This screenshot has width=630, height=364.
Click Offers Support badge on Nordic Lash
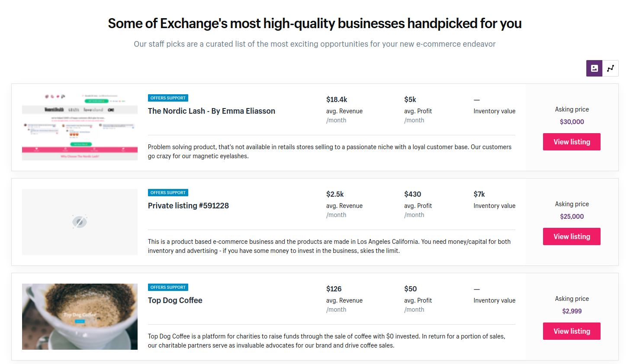[168, 98]
